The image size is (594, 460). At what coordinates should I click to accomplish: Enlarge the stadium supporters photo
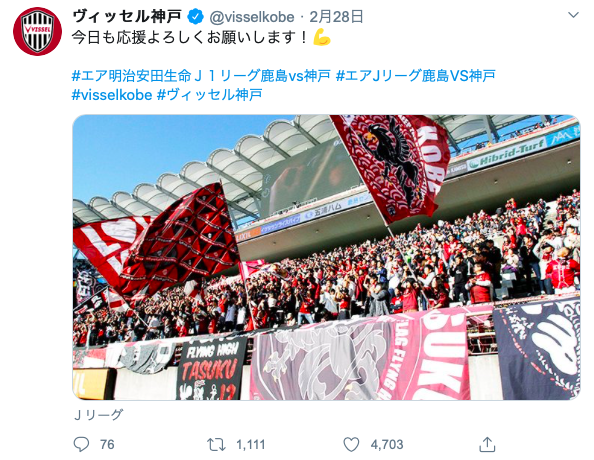326,257
